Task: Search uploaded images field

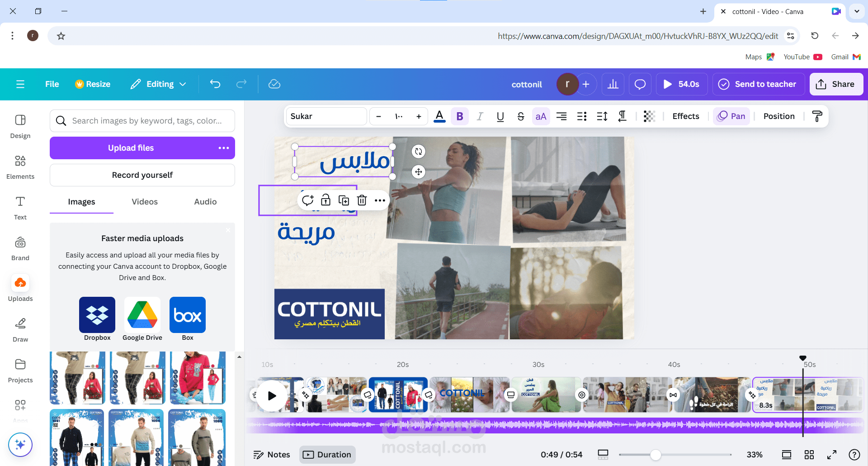Action: coord(142,121)
